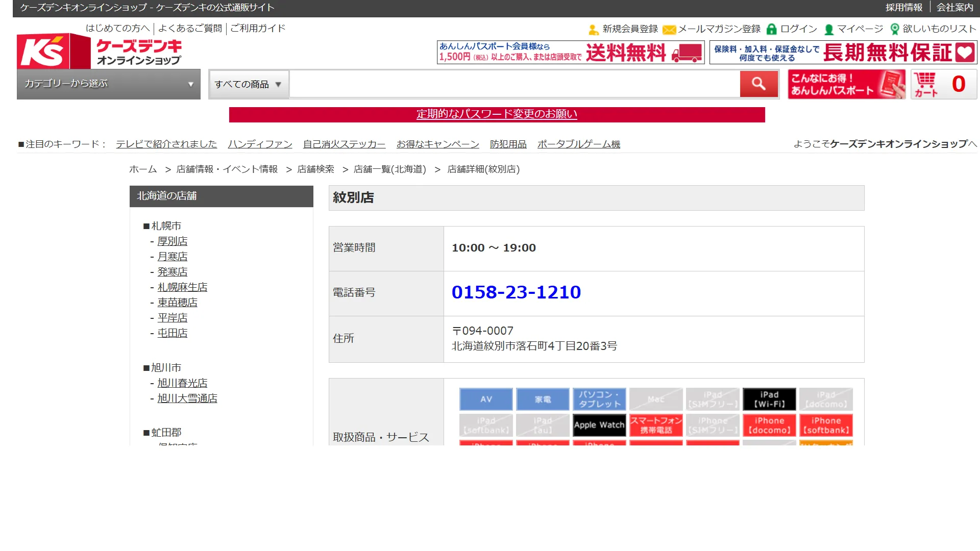Click the AV service badge
This screenshot has height=551, width=980.
coord(486,399)
